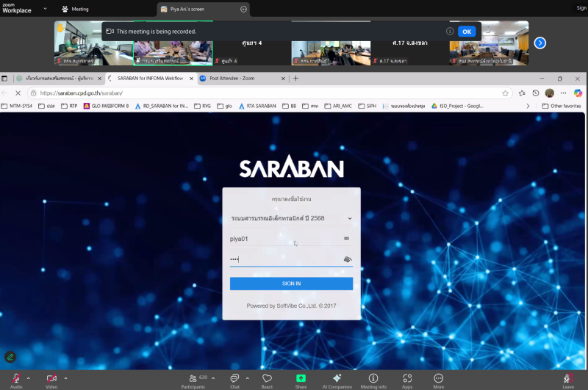Click OK on the recording notice

(467, 32)
